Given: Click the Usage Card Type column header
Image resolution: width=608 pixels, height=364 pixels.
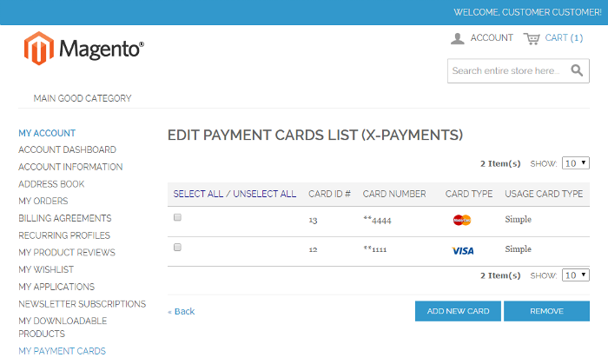Looking at the screenshot, I should pyautogui.click(x=544, y=194).
